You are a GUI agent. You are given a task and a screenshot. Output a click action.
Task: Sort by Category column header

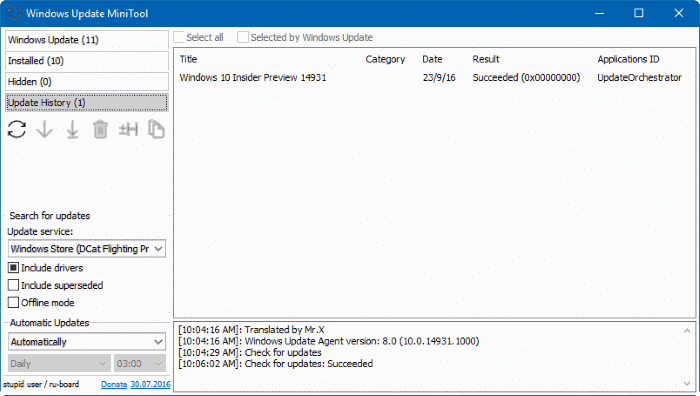point(385,59)
